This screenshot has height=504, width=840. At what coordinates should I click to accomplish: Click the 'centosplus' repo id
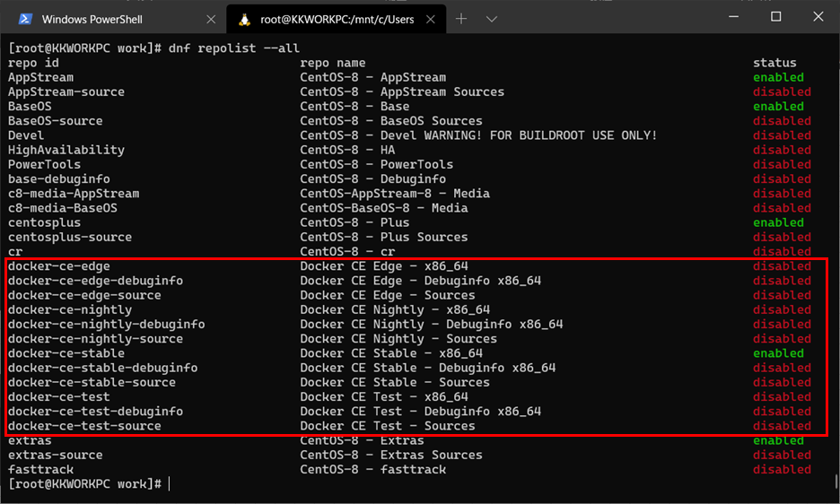click(44, 222)
